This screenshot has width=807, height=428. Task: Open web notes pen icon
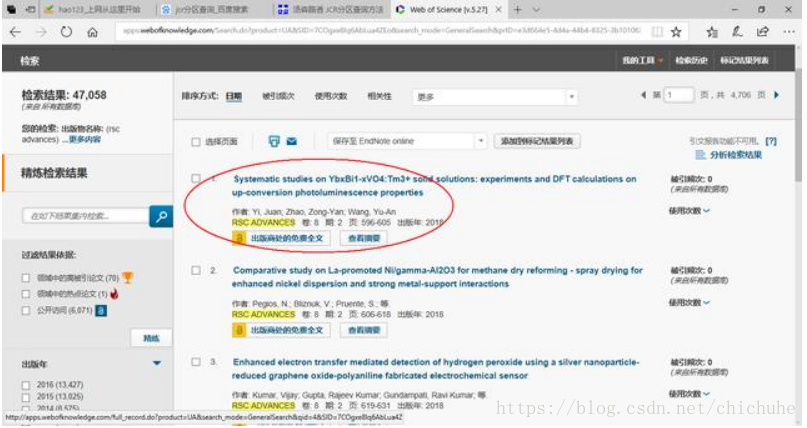point(738,32)
